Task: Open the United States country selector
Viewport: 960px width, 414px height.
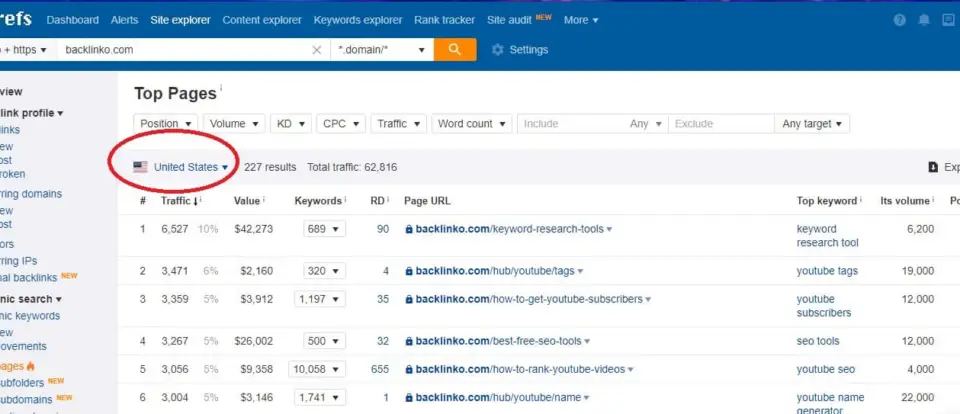Action: [190, 167]
